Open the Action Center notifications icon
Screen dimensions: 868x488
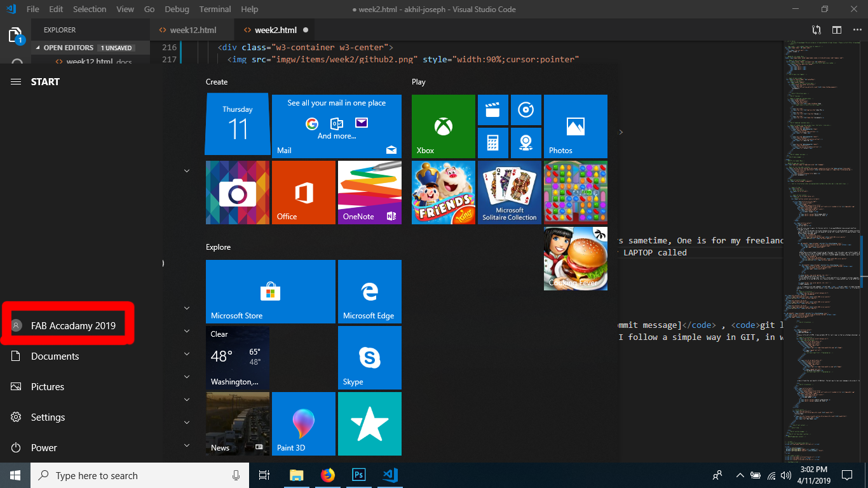pos(847,475)
